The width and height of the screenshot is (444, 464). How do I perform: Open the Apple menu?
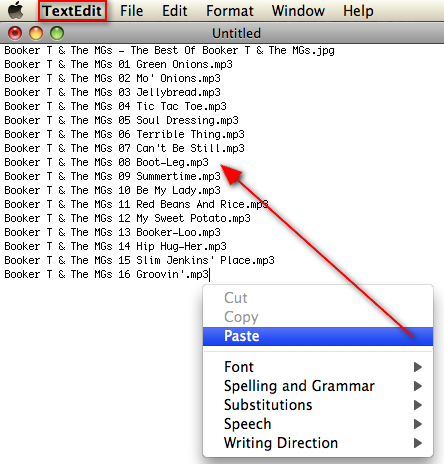pyautogui.click(x=16, y=11)
